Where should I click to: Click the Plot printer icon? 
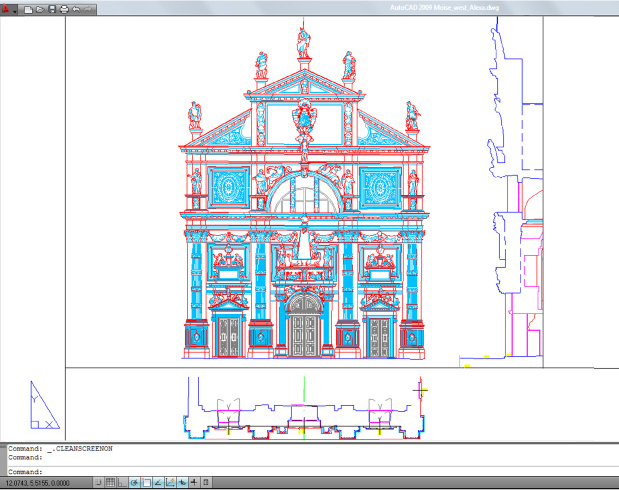[x=64, y=9]
